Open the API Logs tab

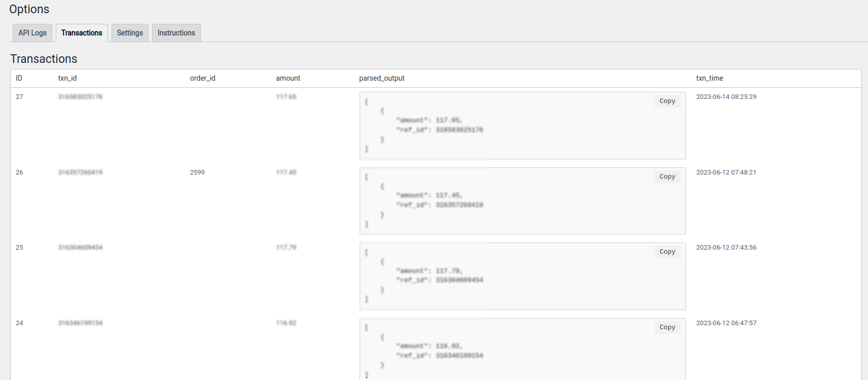coord(32,33)
